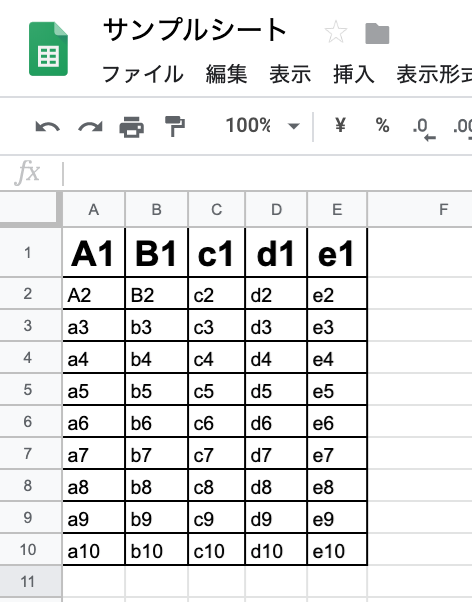Open the 編集 menu

226,74
